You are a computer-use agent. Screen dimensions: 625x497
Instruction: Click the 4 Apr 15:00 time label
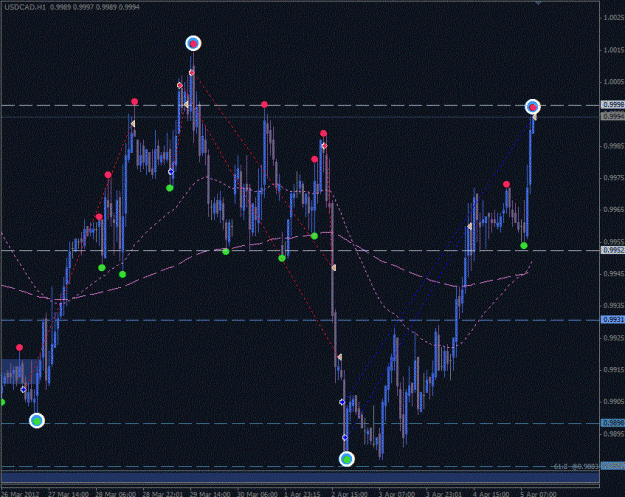click(x=491, y=494)
